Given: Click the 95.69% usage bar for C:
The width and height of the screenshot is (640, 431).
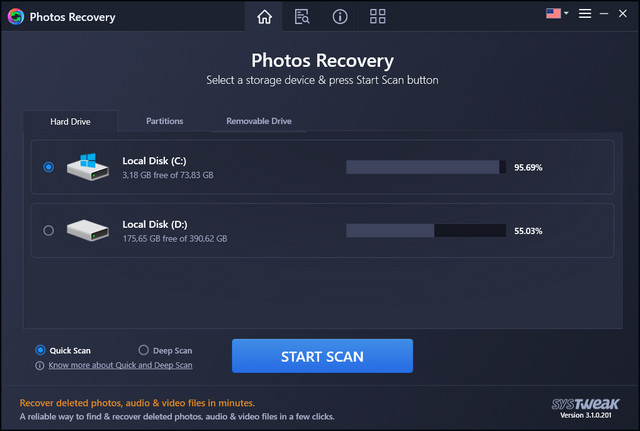Looking at the screenshot, I should click(426, 167).
